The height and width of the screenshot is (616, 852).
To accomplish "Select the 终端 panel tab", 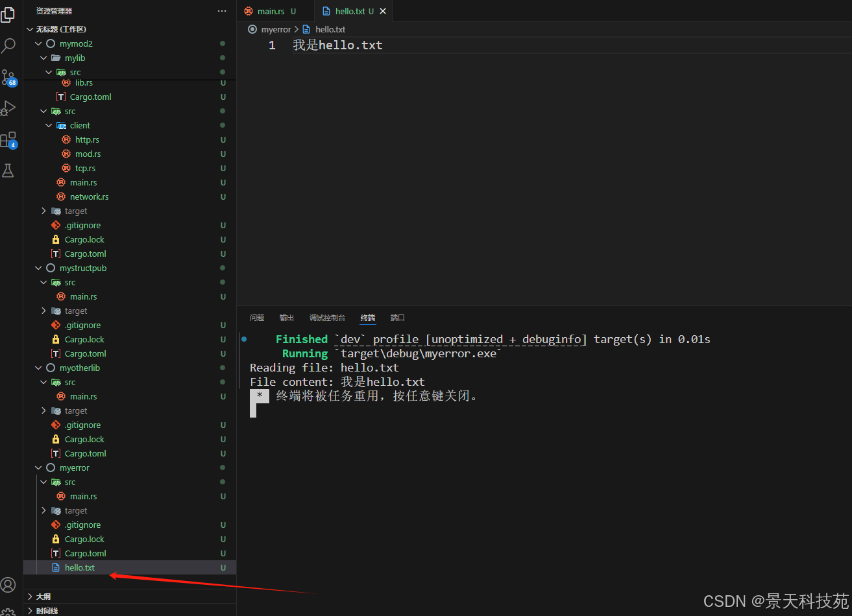I will [368, 318].
